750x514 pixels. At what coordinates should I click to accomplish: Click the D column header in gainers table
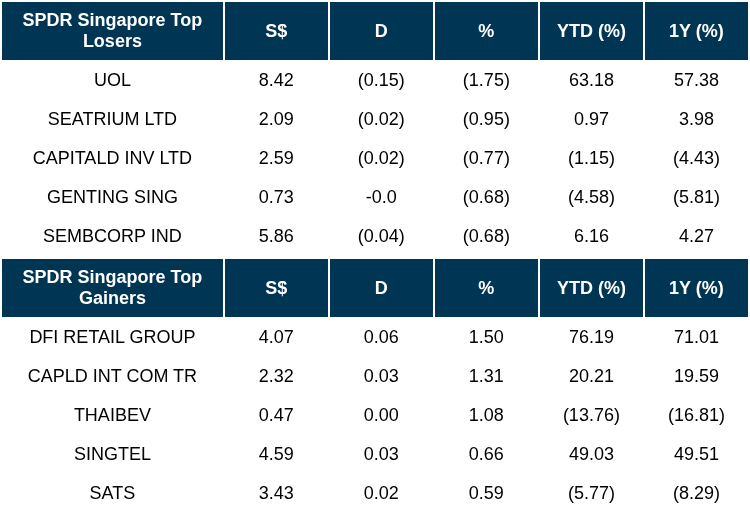point(381,288)
